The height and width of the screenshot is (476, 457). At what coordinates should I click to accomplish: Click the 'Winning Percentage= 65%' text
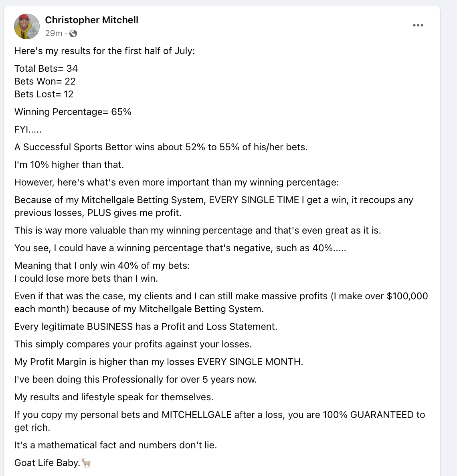[73, 112]
